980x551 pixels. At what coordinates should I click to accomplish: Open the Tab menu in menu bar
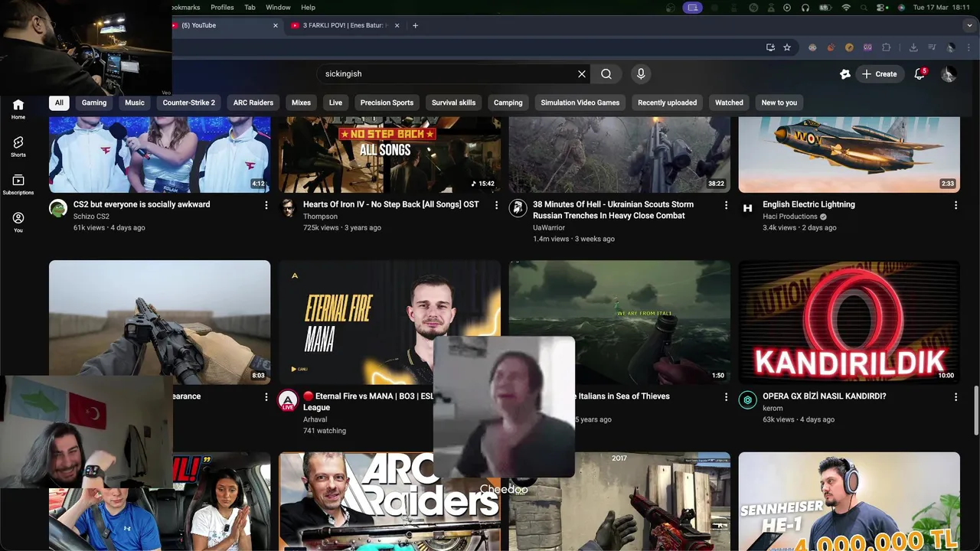pyautogui.click(x=250, y=8)
